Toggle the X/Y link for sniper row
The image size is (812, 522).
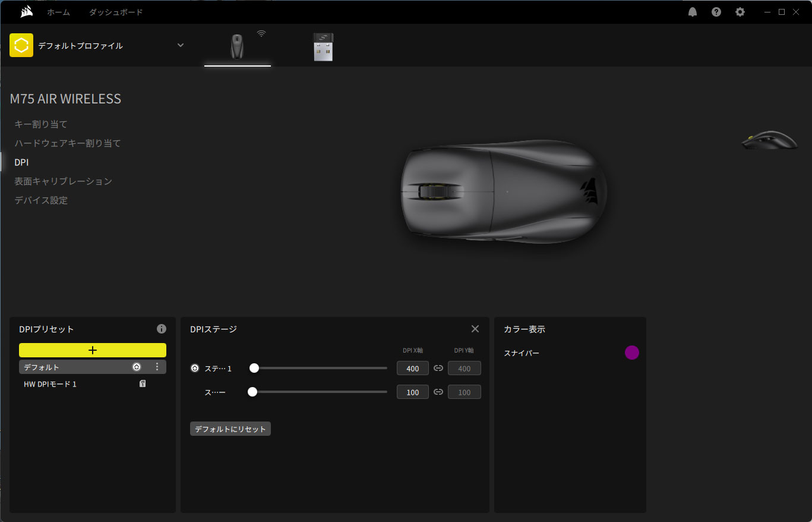point(438,392)
